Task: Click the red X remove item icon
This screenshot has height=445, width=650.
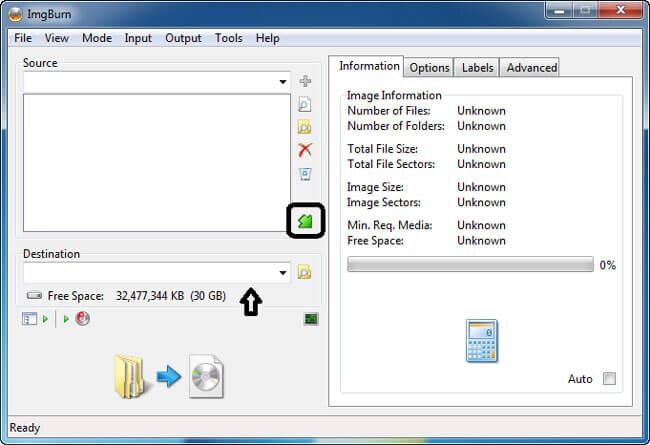Action: (x=305, y=150)
